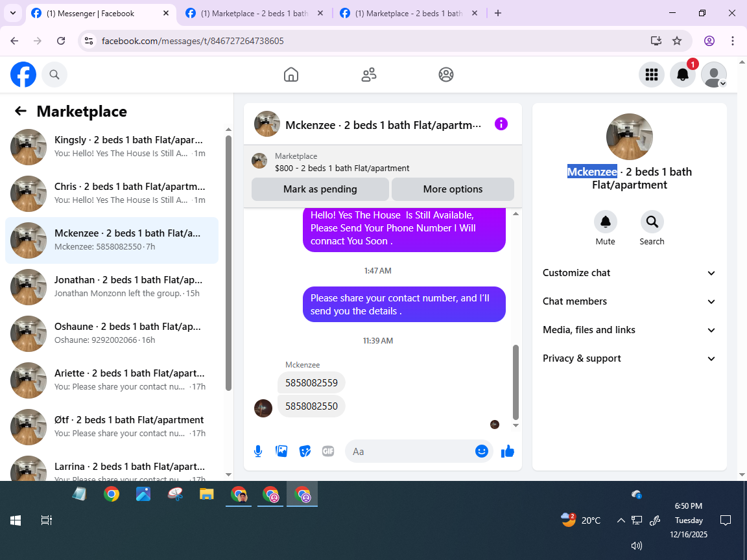
Task: Go back in browser history
Action: 15,41
